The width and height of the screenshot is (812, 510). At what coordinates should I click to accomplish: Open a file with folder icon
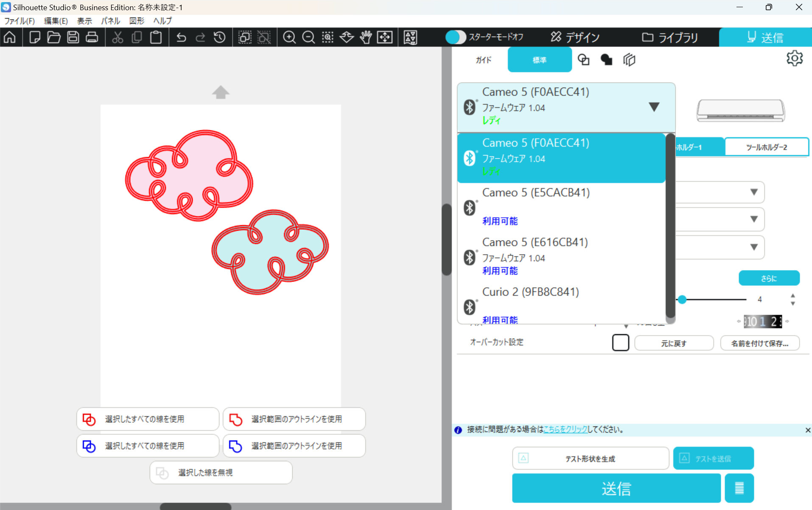pyautogui.click(x=54, y=37)
